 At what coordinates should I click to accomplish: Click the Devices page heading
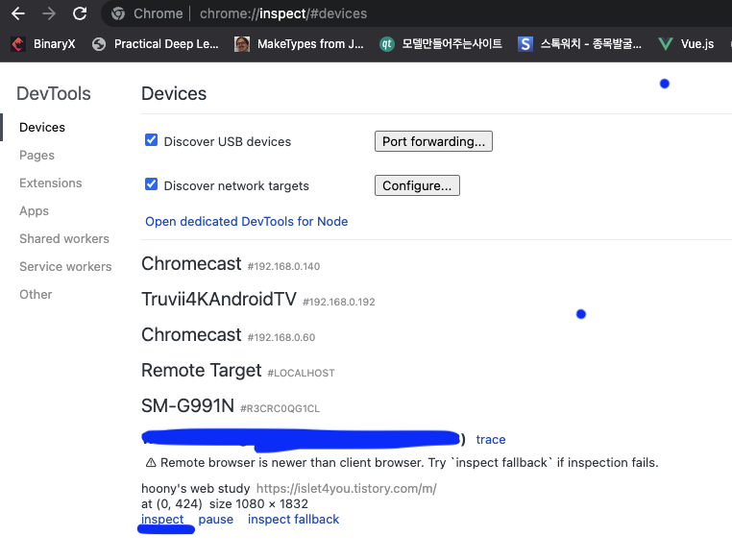click(174, 94)
